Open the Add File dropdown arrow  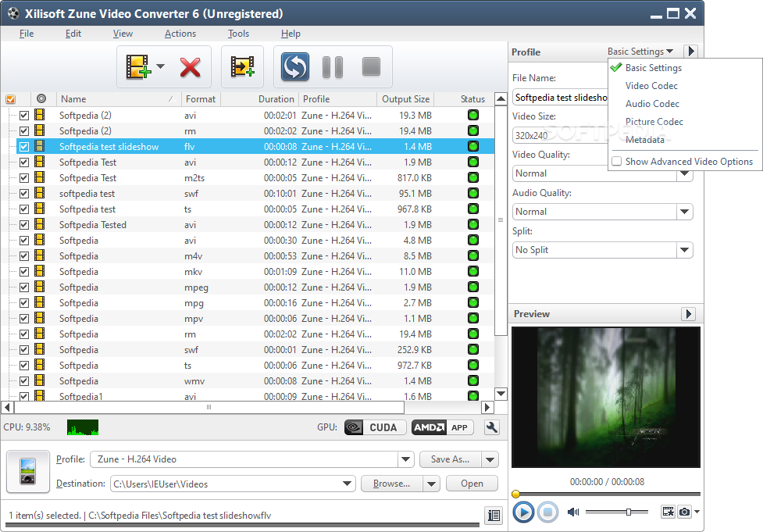(160, 66)
